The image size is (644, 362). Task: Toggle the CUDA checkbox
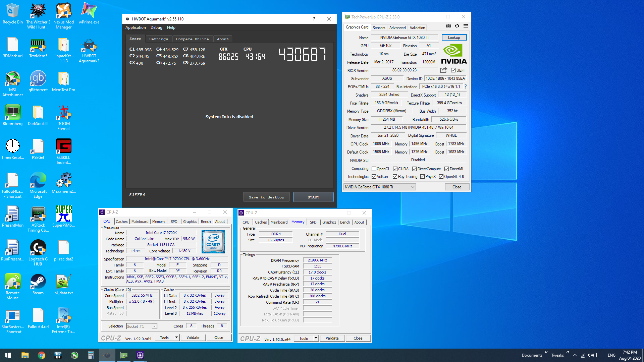[x=395, y=169]
